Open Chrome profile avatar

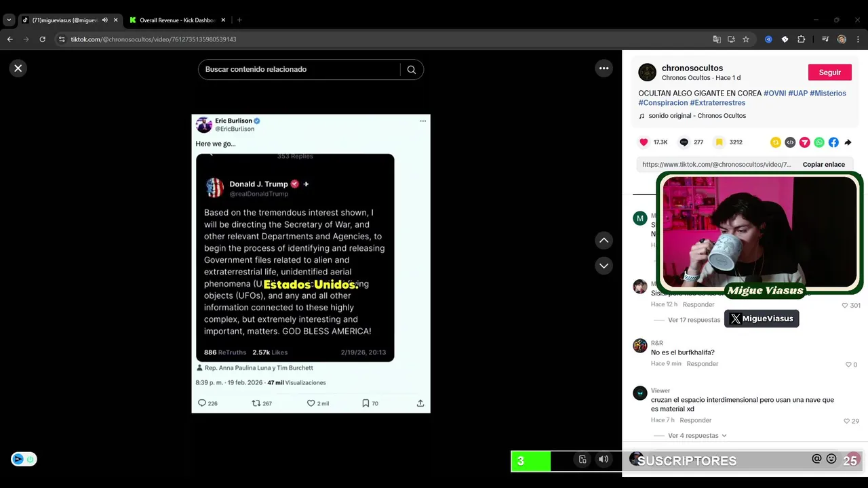[842, 39]
